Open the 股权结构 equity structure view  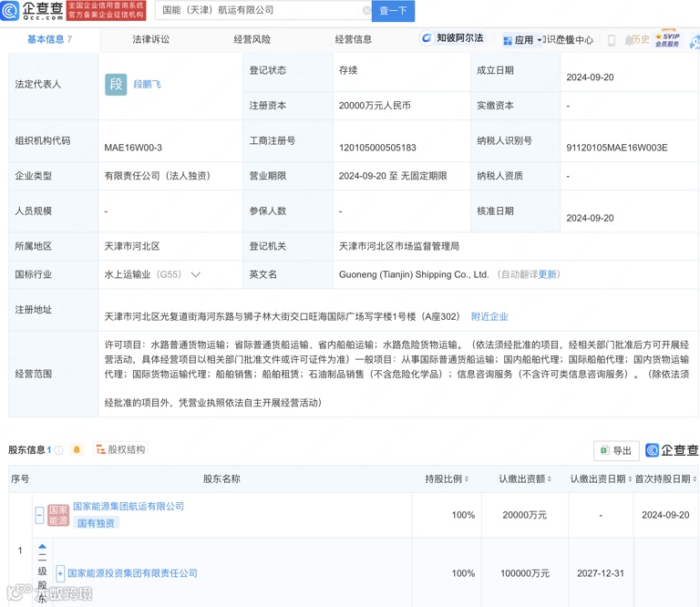(x=120, y=449)
